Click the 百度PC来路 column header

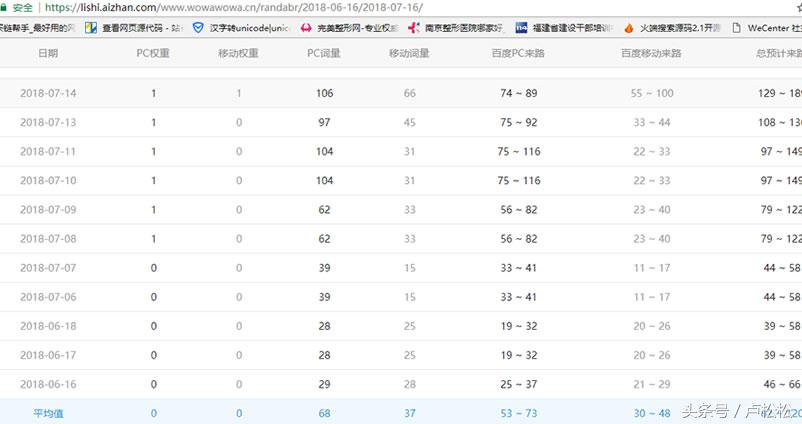pyautogui.click(x=518, y=53)
